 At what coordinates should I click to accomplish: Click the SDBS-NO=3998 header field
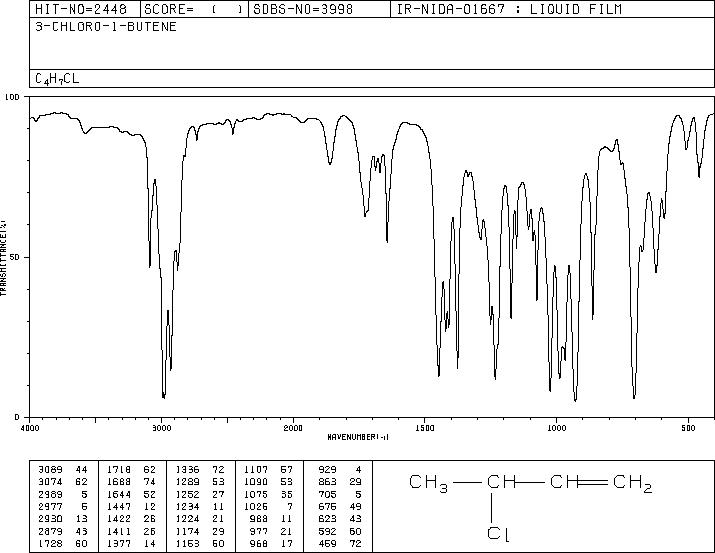pyautogui.click(x=303, y=9)
